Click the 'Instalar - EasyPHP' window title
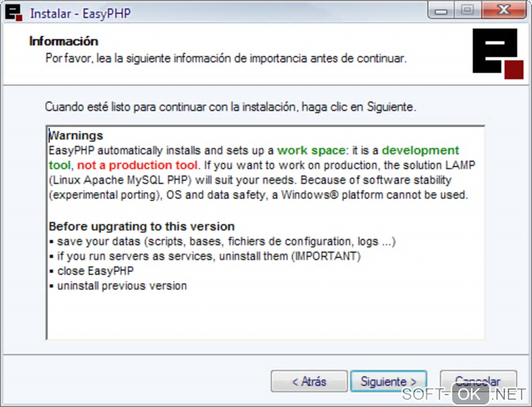Screen dimensions: 532x407 coord(80,14)
